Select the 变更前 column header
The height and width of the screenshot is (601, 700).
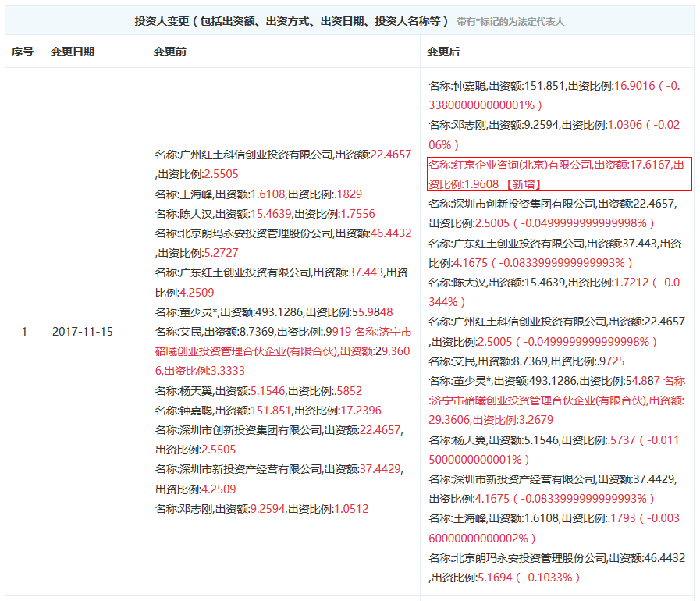pyautogui.click(x=170, y=52)
